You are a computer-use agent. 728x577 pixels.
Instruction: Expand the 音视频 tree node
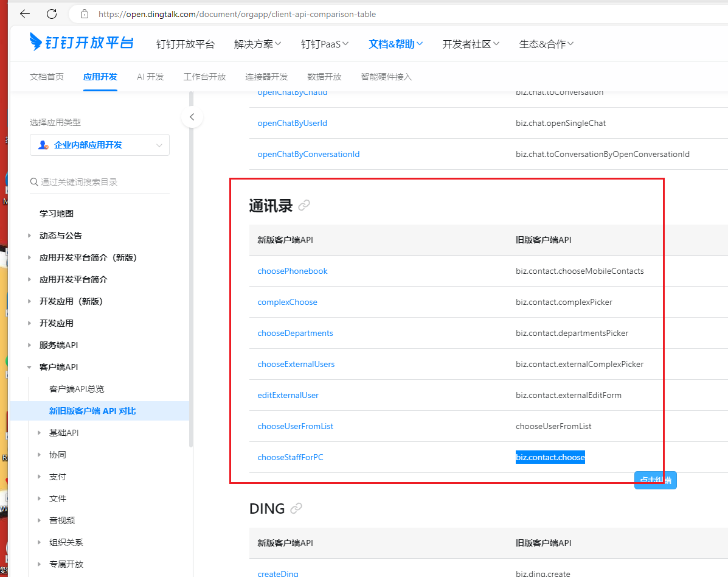coord(39,520)
